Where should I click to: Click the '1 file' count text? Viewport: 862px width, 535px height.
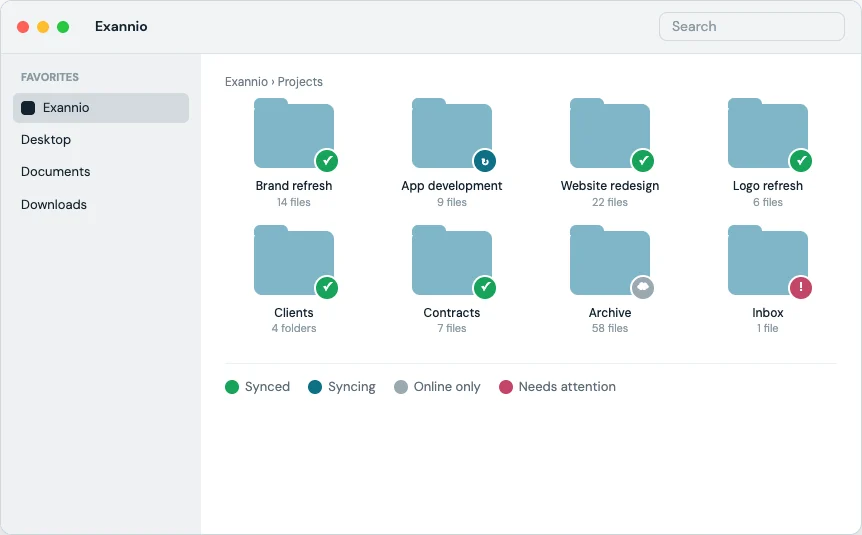pos(768,328)
